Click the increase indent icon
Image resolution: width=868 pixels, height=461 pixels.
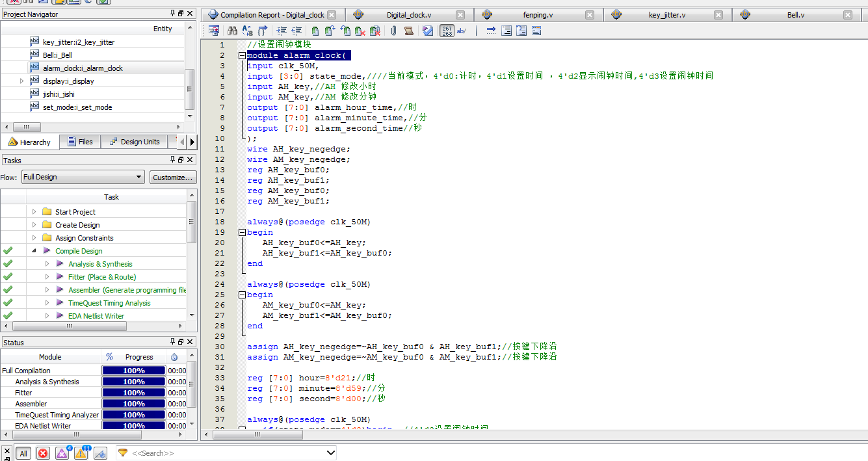point(281,31)
